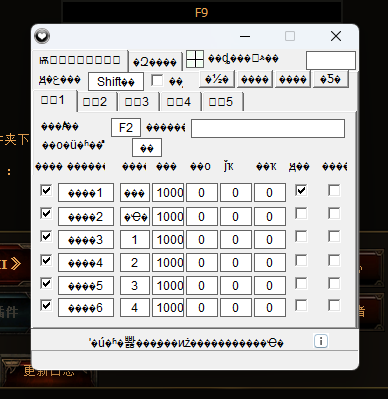
Task: Click the F9 bar above the window
Action: 202,13
